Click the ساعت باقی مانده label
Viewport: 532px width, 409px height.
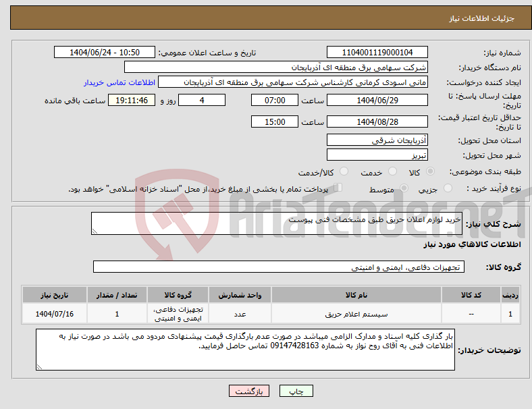coord(75,101)
